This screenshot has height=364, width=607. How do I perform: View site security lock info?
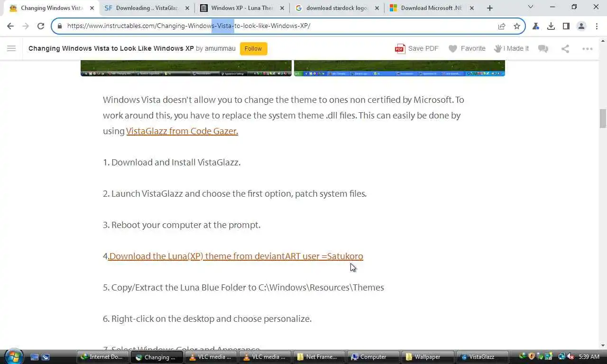59,26
